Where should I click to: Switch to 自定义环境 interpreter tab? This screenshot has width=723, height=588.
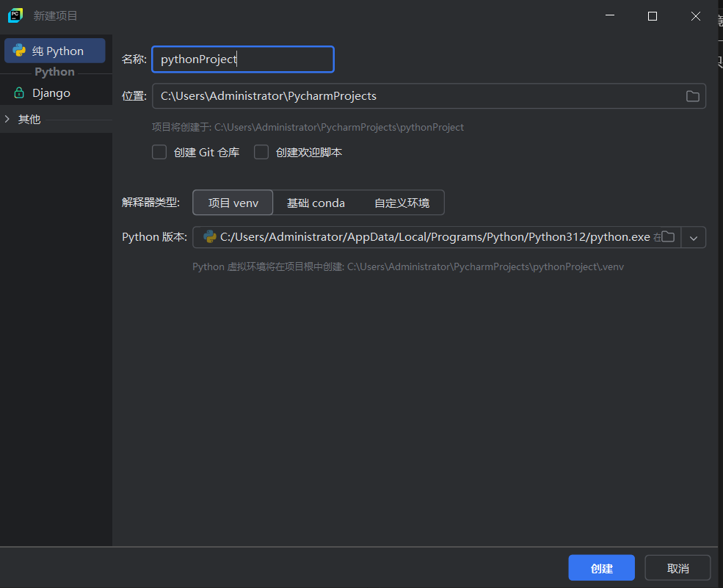(402, 203)
